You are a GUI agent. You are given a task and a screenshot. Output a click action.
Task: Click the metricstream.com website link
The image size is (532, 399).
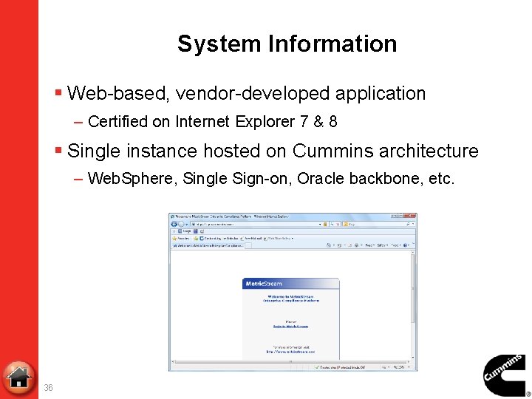[291, 352]
